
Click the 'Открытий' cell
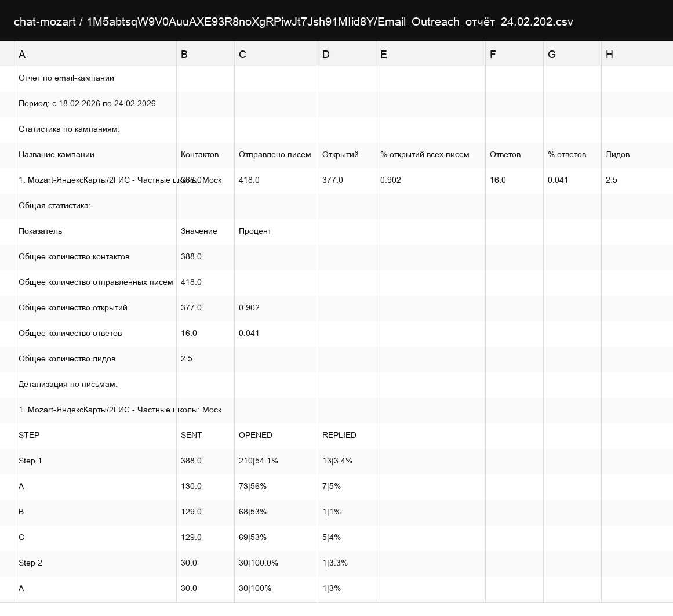(347, 155)
